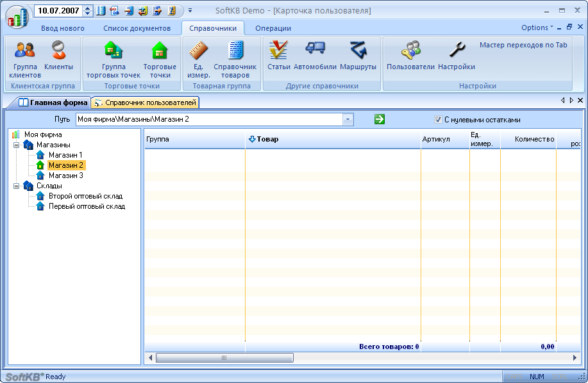Restore the inner document window
Screen dimensions: 588x383
pyautogui.click(x=569, y=27)
